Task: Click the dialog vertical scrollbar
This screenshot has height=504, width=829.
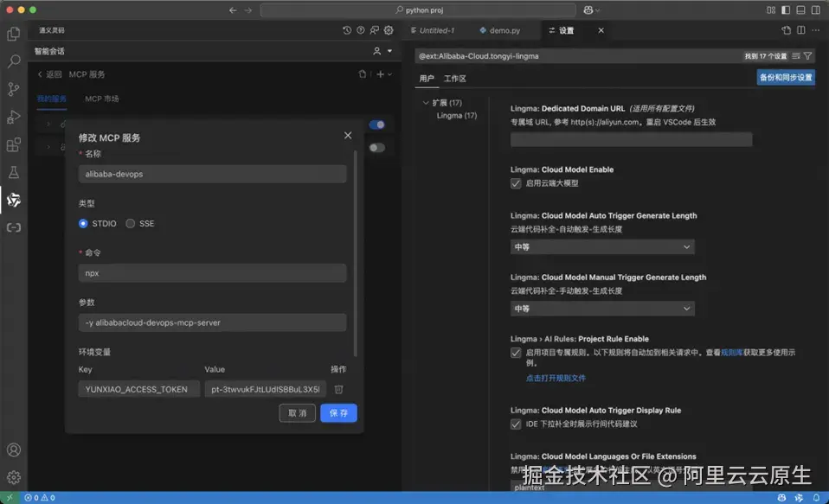Action: point(356,253)
